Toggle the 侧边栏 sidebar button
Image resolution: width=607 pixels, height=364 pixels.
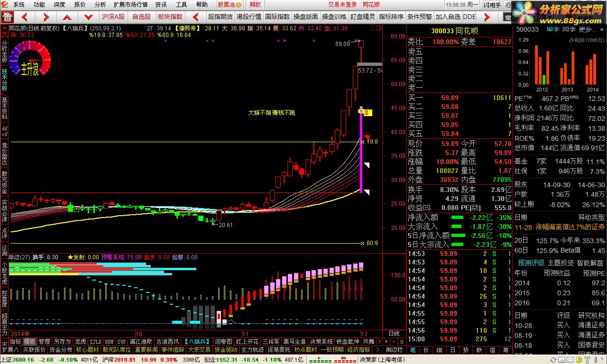point(394,349)
